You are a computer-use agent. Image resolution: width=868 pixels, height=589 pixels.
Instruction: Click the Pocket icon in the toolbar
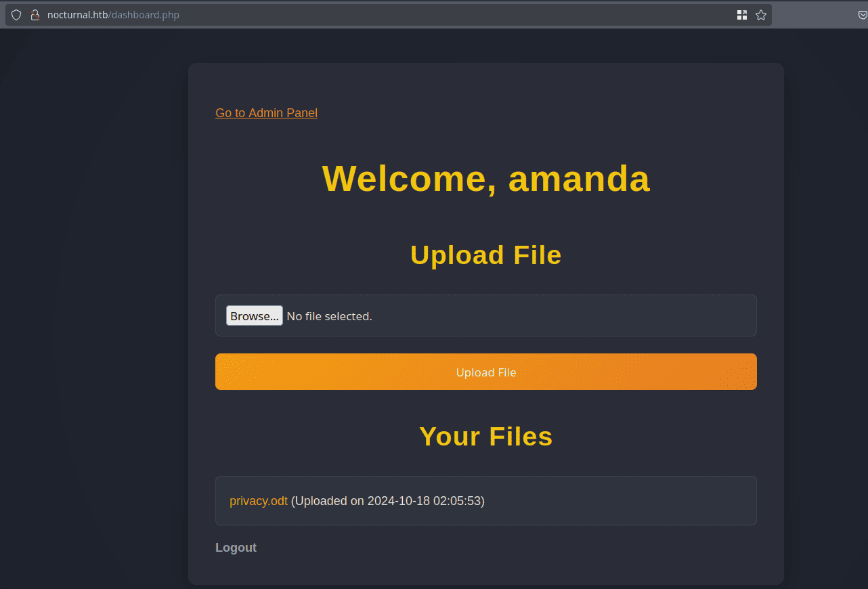point(862,15)
